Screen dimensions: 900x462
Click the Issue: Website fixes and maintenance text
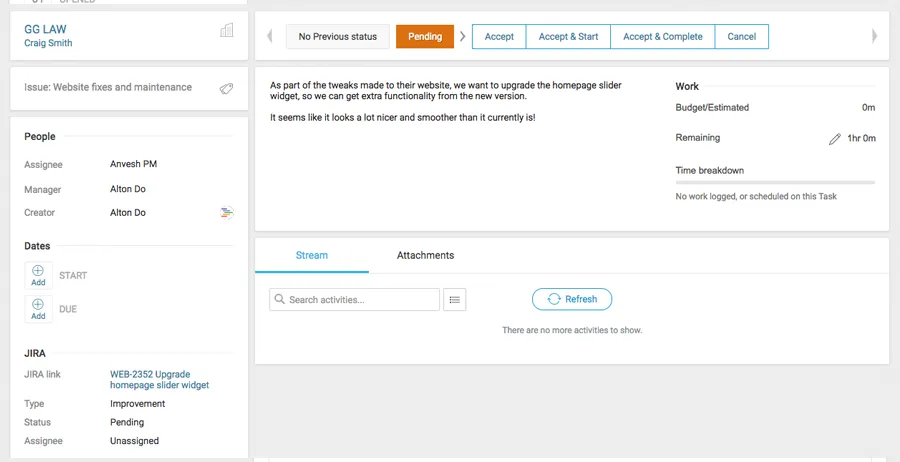[x=108, y=87]
